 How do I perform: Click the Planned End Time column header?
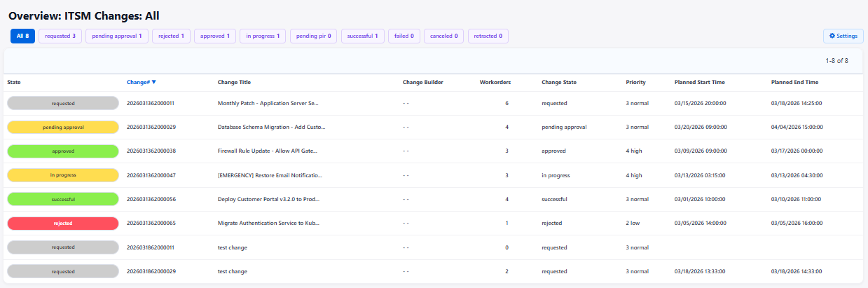click(x=794, y=82)
